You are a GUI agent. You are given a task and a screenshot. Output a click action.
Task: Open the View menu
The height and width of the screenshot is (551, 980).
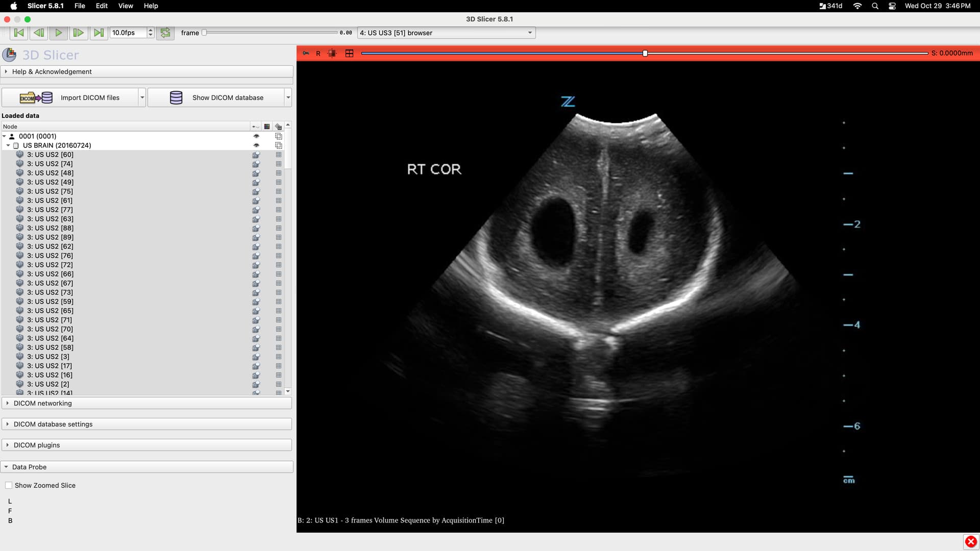126,6
